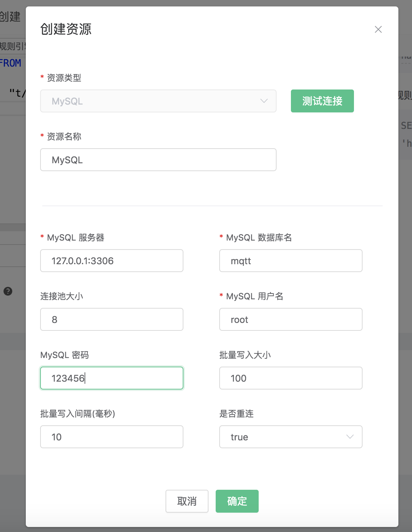
Task: Expand the 是否重连 true dropdown
Action: click(291, 437)
